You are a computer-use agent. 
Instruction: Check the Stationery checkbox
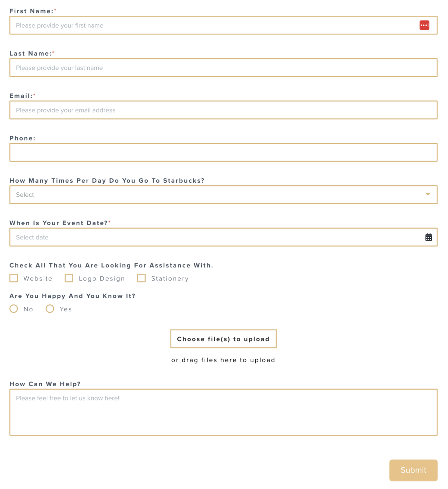coord(141,278)
